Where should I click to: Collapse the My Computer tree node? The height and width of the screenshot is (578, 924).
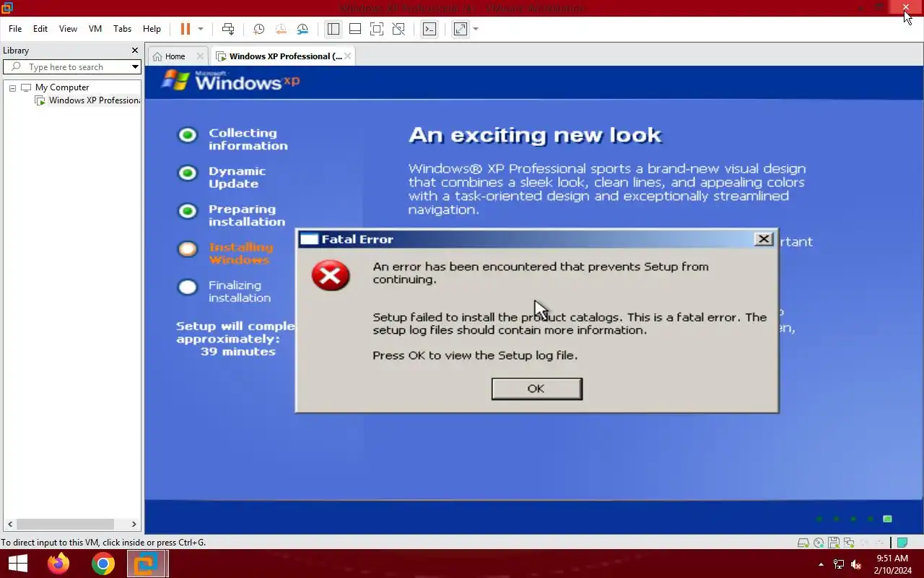pos(12,87)
